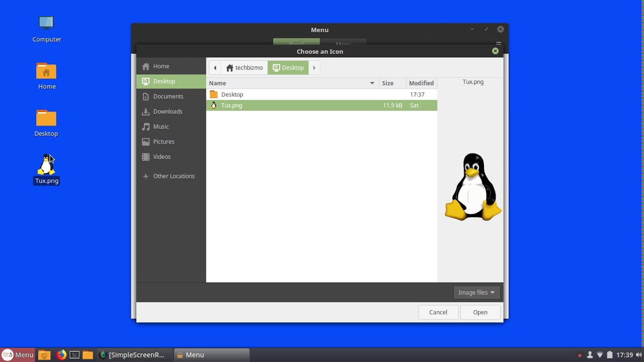Viewport: 644px width, 362px height.
Task: Switch to the techbizmo breadcrumb
Action: [x=245, y=67]
